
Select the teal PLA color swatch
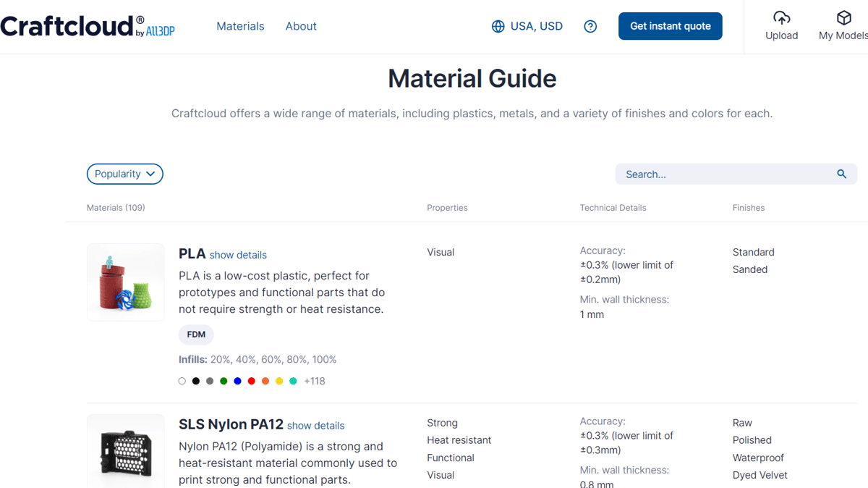[x=293, y=381]
